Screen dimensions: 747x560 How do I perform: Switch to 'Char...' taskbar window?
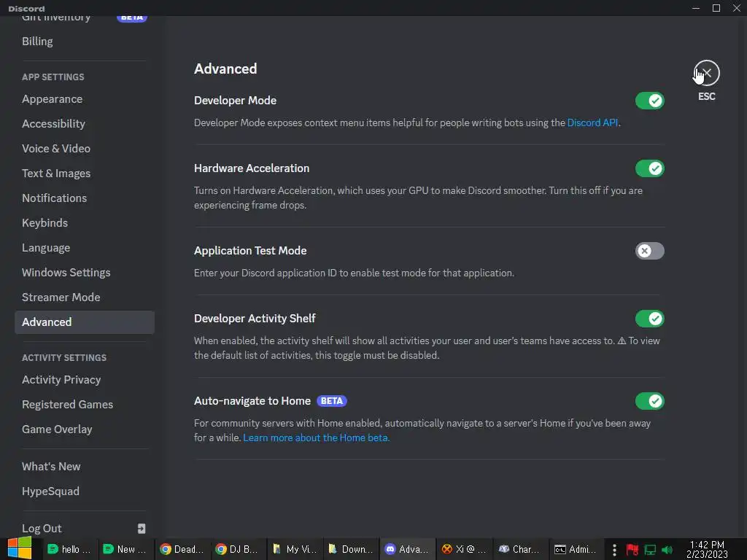pyautogui.click(x=519, y=549)
